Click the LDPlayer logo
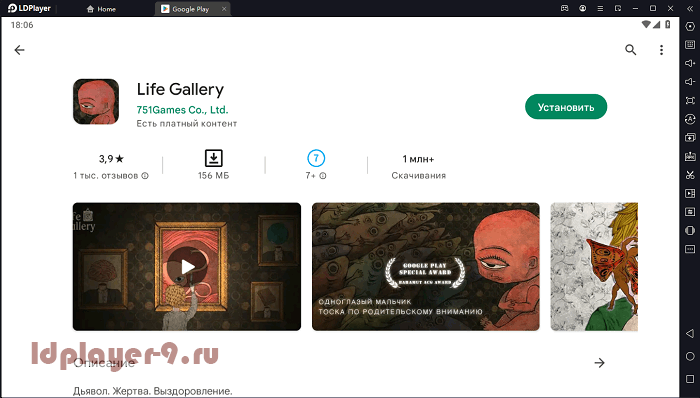700x398 pixels. pos(29,8)
